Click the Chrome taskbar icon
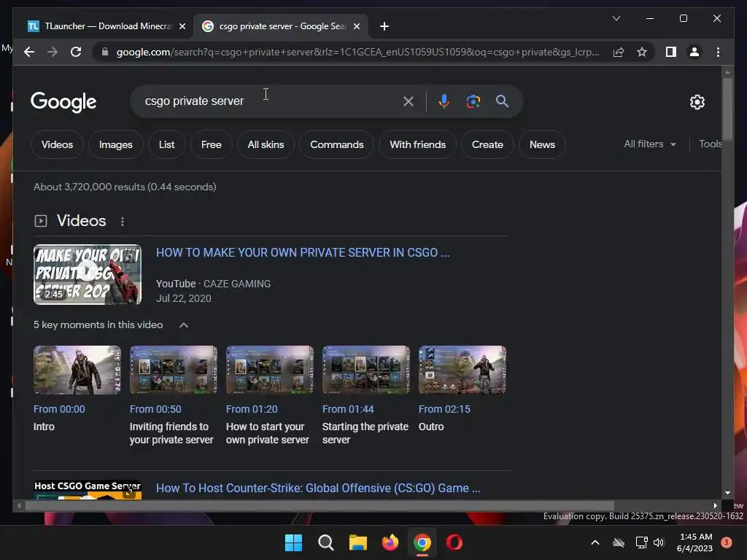This screenshot has height=560, width=747. pos(422,542)
